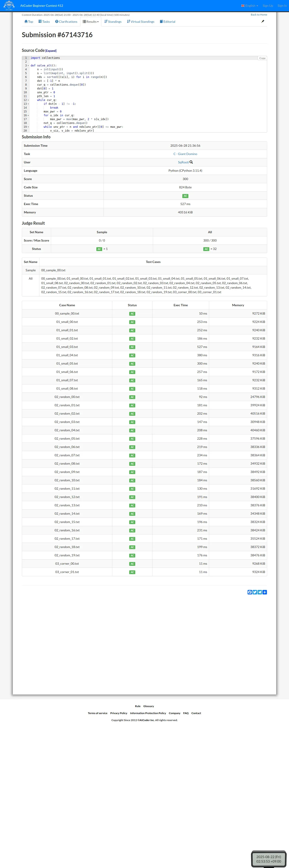Open the Editorial tab
The width and height of the screenshot is (289, 868).
(167, 22)
